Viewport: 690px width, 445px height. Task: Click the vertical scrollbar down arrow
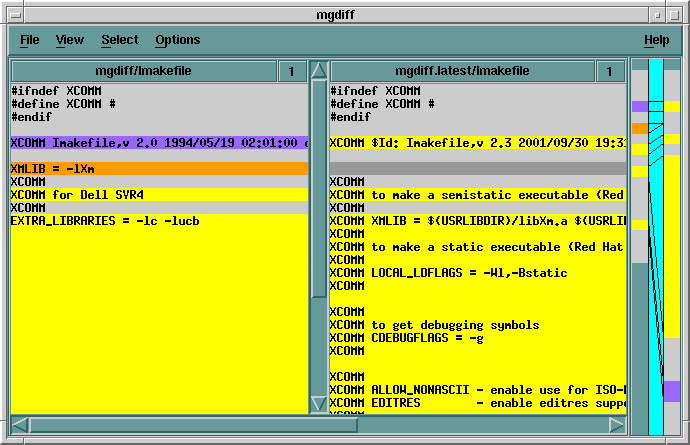[319, 403]
